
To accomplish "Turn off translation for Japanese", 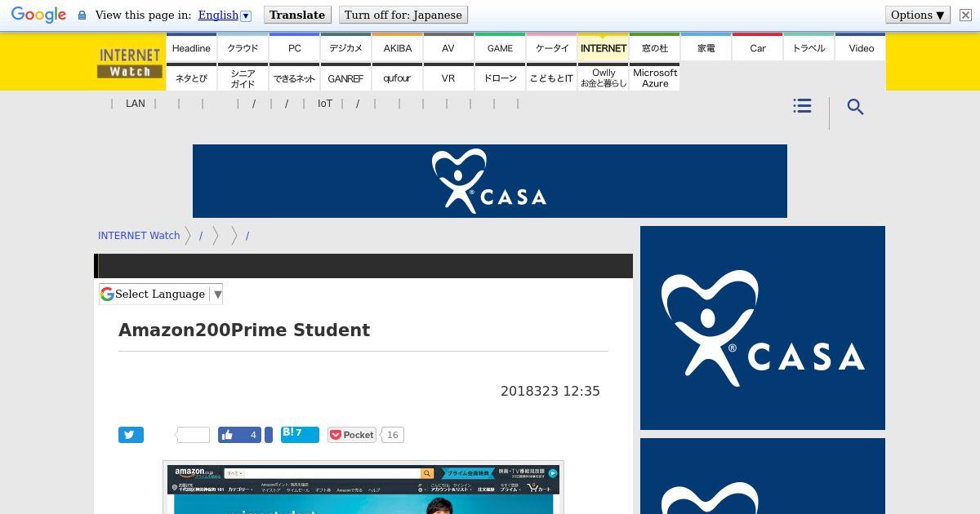I will click(403, 15).
